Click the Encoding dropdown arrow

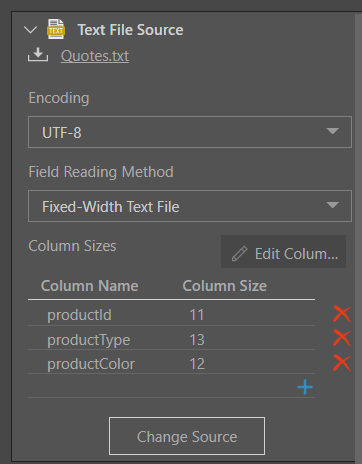[333, 131]
